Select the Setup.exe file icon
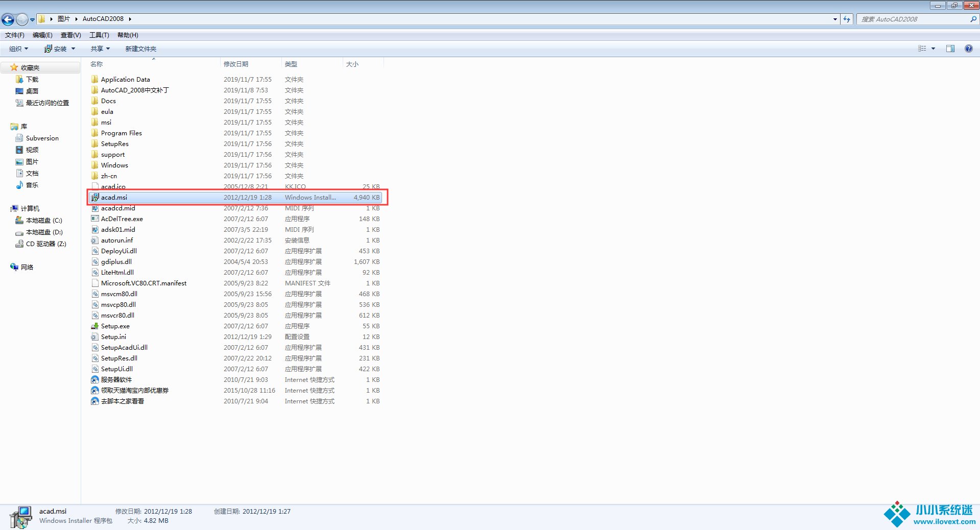Image resolution: width=980 pixels, height=530 pixels. (x=94, y=326)
